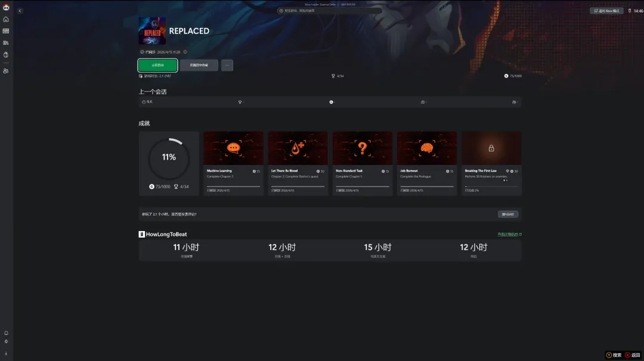Click the clock icon in the last session row
This screenshot has height=361, width=644.
pyautogui.click(x=144, y=102)
